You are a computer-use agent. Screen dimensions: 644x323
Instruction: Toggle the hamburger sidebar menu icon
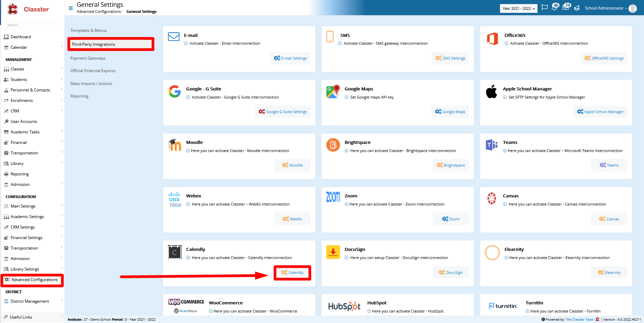71,8
